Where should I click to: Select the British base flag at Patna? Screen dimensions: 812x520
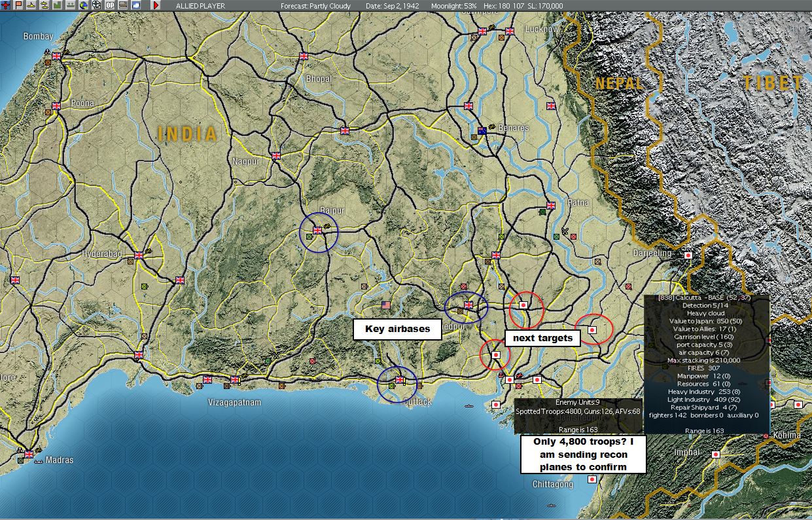pos(550,206)
